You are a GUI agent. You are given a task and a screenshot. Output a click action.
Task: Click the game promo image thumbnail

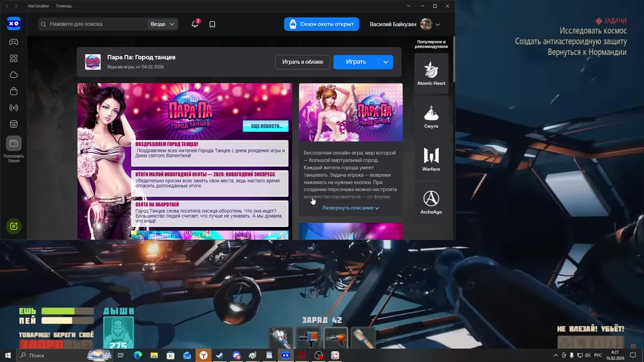pyautogui.click(x=351, y=112)
